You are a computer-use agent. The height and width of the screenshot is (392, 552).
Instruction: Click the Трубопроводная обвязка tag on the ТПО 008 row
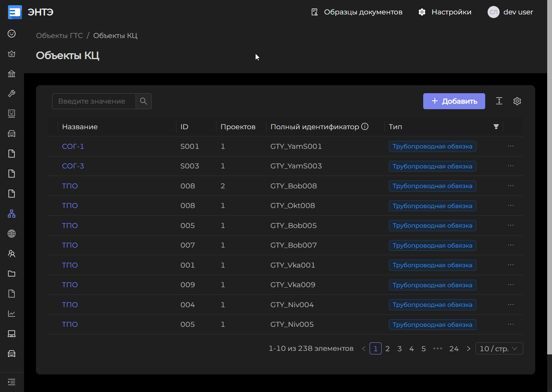(x=432, y=186)
